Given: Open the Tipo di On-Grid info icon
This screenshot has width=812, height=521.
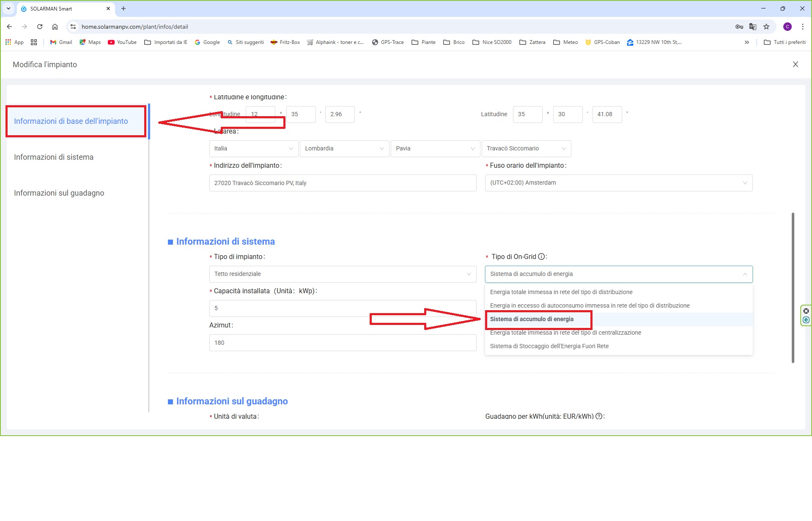Looking at the screenshot, I should tap(541, 256).
